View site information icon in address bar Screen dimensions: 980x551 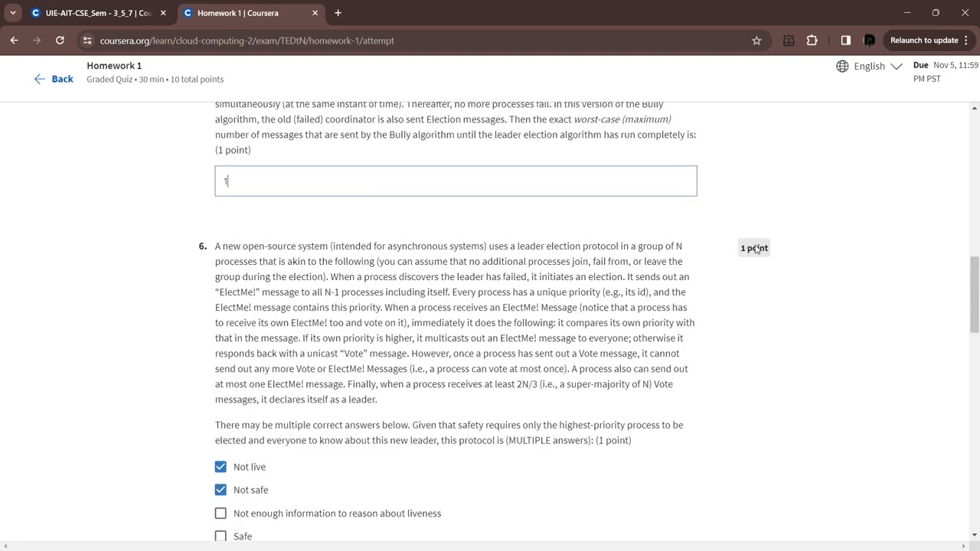(87, 41)
